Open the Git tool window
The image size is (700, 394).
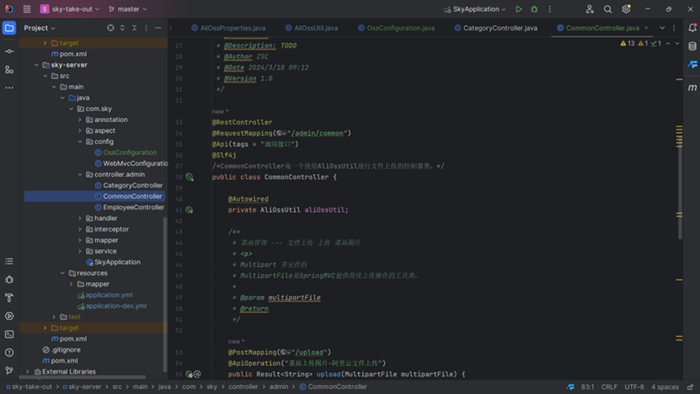9,370
